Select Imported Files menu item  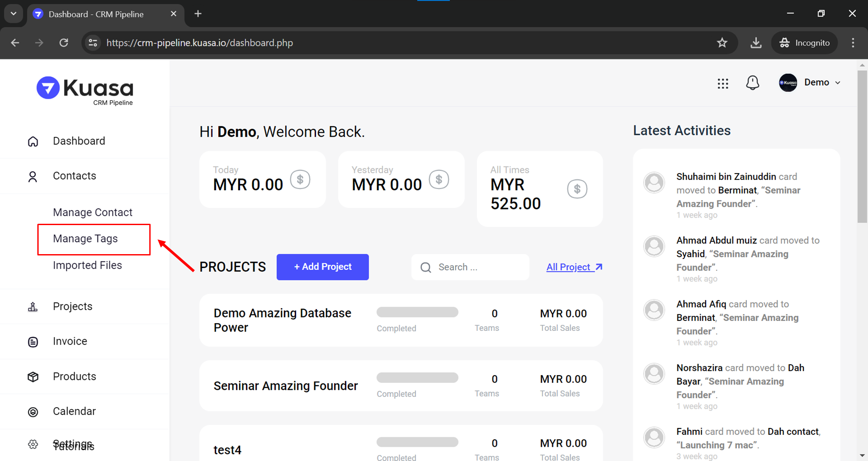pyautogui.click(x=87, y=265)
